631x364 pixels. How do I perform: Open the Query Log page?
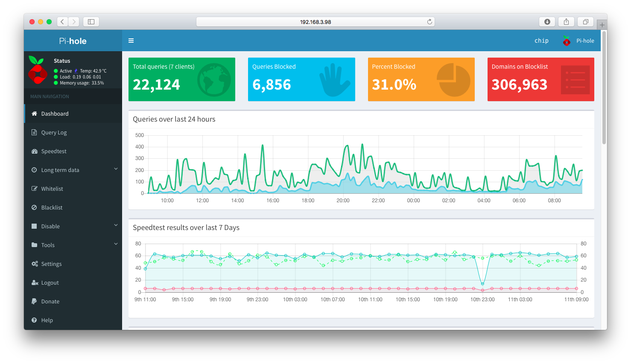click(73, 132)
